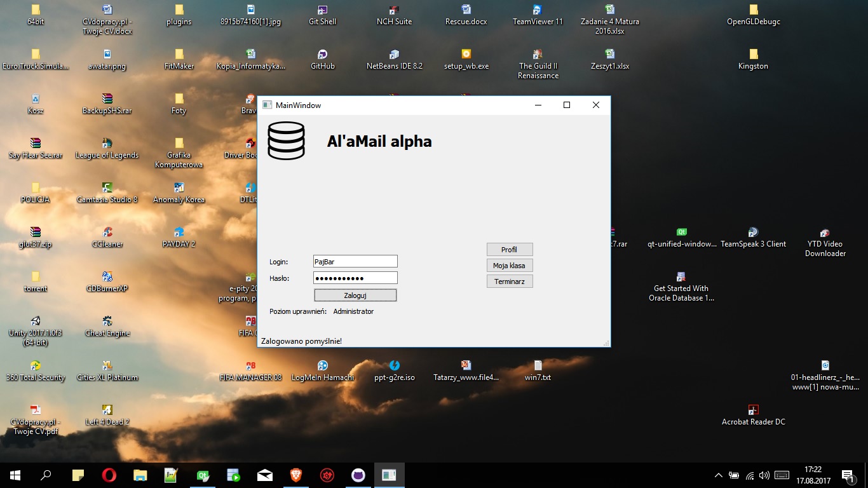Select the TeamSpeak 3 Client shortcut
The width and height of the screenshot is (868, 488).
point(754,238)
